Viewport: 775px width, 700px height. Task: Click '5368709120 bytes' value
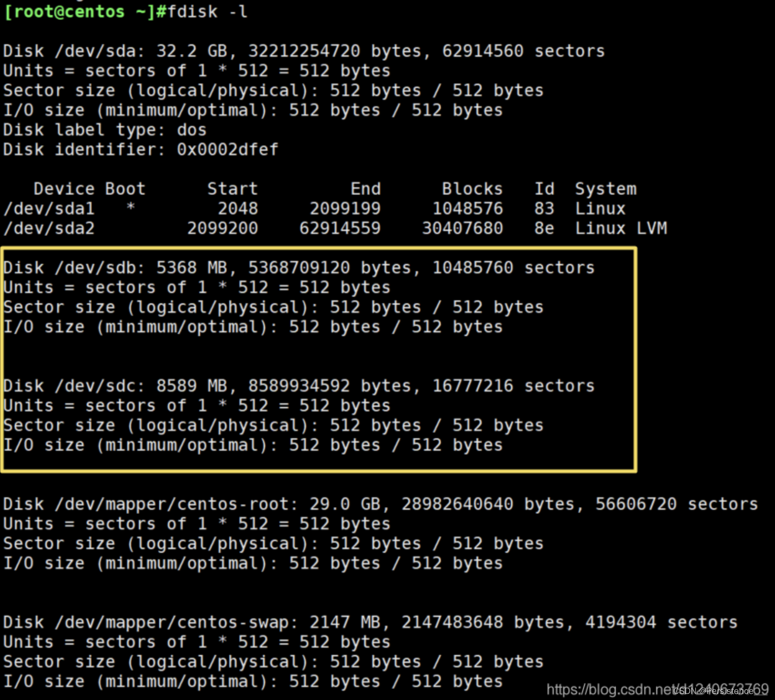pos(329,268)
